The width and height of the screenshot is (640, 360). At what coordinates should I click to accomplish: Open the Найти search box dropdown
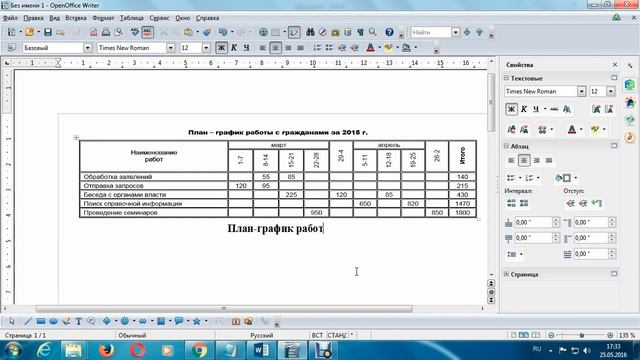(x=456, y=32)
